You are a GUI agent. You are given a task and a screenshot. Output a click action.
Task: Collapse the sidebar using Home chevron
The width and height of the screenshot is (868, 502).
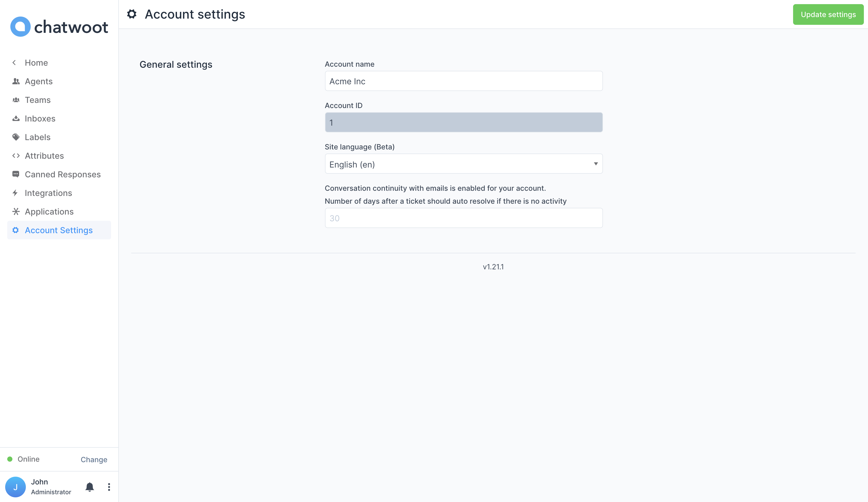(14, 62)
